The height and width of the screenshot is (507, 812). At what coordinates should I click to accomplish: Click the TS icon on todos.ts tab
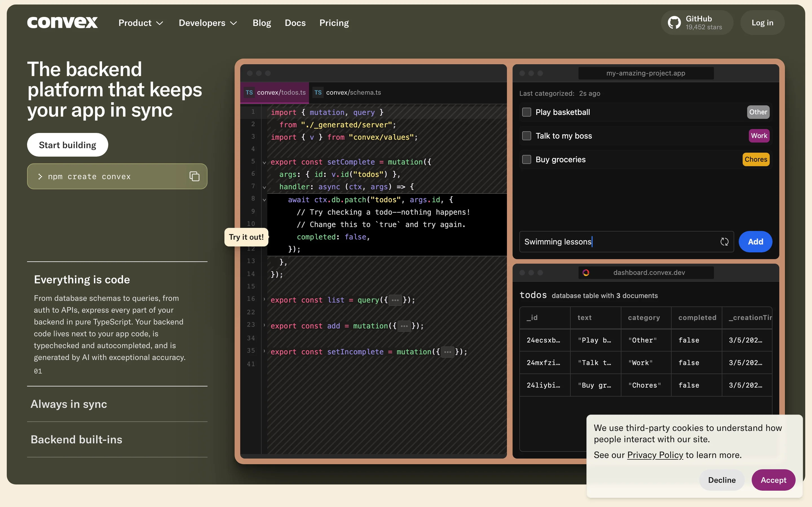[249, 93]
